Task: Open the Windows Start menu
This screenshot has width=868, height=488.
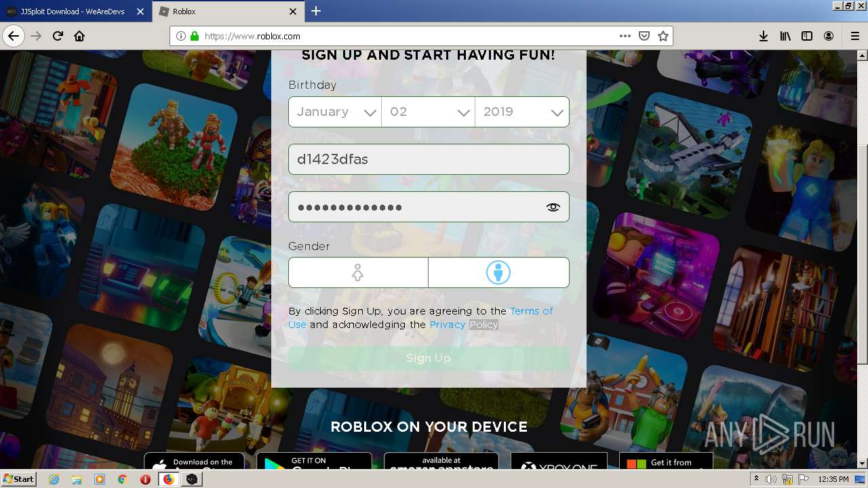Action: point(18,479)
